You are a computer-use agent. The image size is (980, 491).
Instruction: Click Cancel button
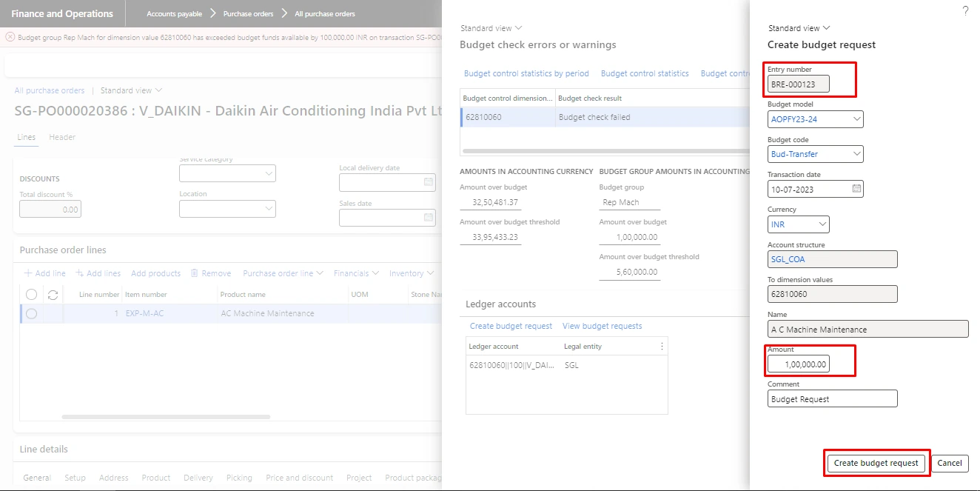coord(949,463)
